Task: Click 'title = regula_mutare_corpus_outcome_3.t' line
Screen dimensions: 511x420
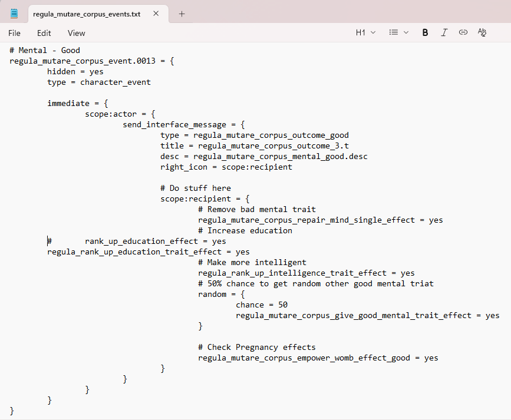Action: pyautogui.click(x=255, y=145)
